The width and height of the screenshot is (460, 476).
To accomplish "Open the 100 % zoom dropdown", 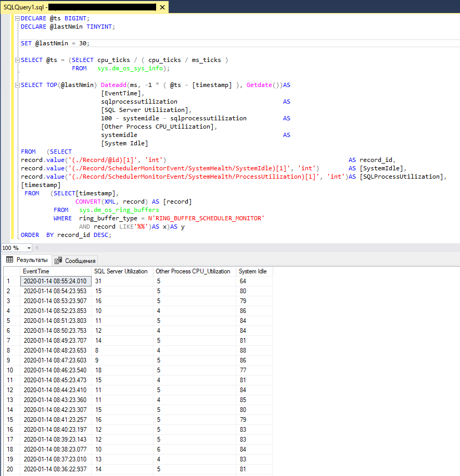I will (x=29, y=248).
